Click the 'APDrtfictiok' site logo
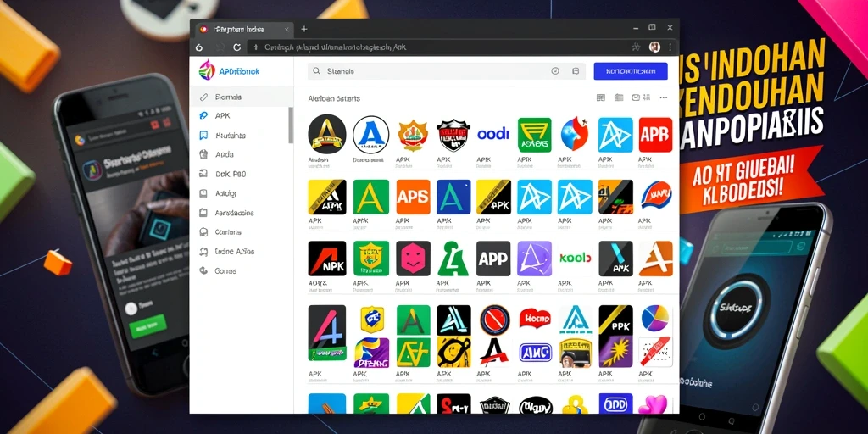Screen dimensions: 868x434 pos(229,71)
